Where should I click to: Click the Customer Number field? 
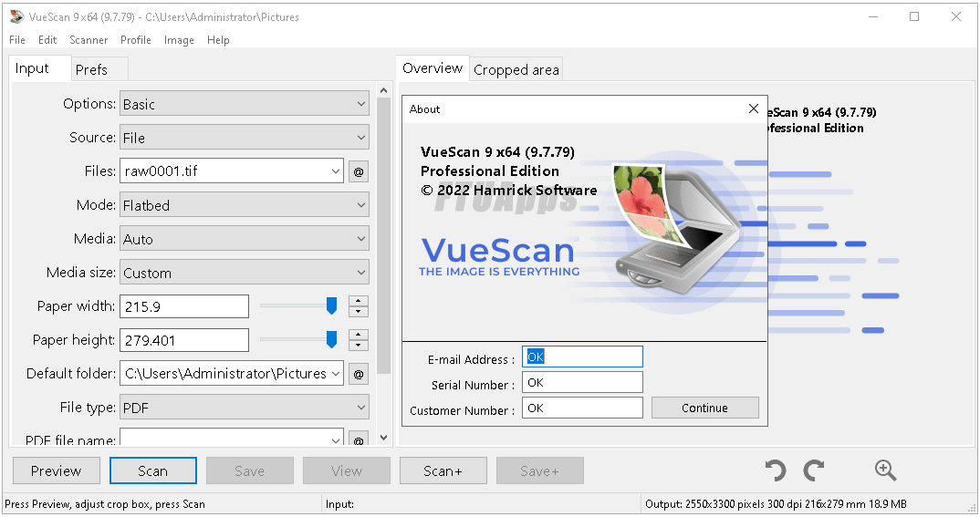click(x=582, y=408)
